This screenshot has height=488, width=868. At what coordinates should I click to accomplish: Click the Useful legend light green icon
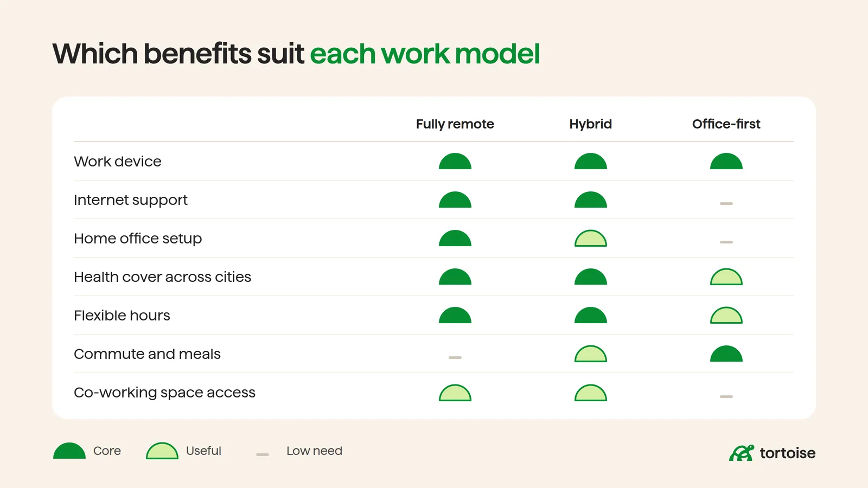point(162,451)
